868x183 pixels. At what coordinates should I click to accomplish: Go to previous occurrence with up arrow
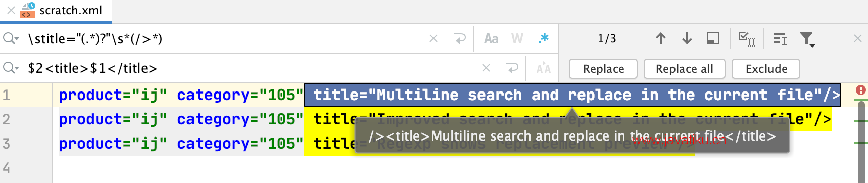click(x=661, y=38)
